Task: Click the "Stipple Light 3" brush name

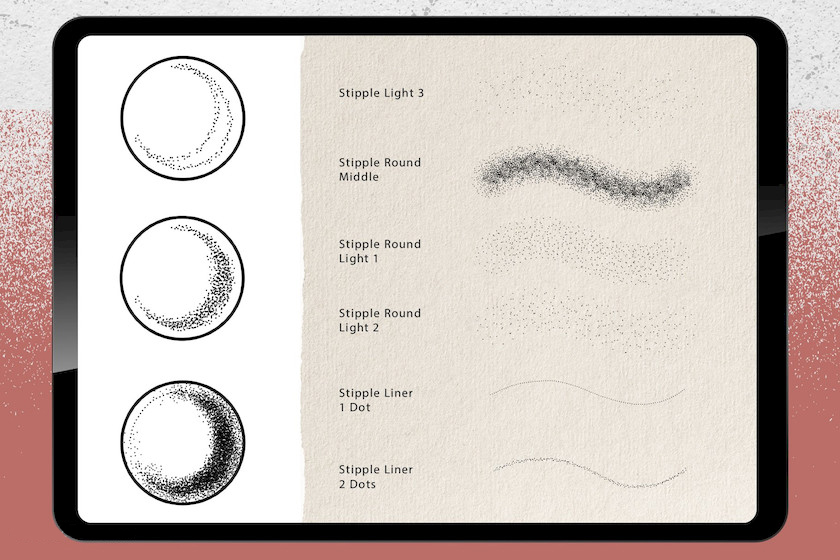Action: pyautogui.click(x=382, y=93)
